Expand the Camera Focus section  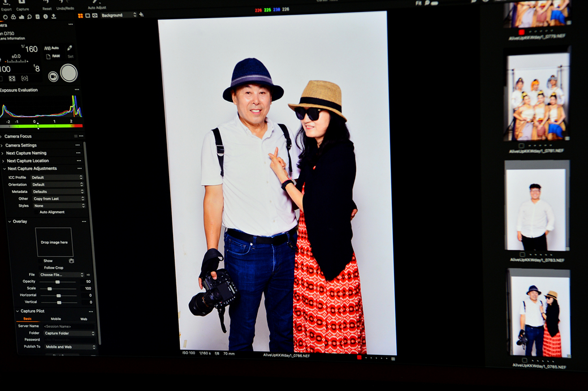[1, 136]
